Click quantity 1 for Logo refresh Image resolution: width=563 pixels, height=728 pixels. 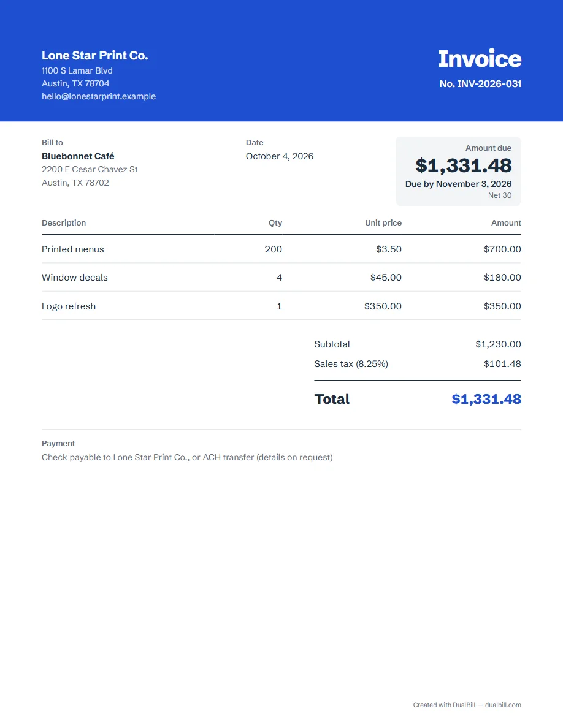[x=279, y=306]
